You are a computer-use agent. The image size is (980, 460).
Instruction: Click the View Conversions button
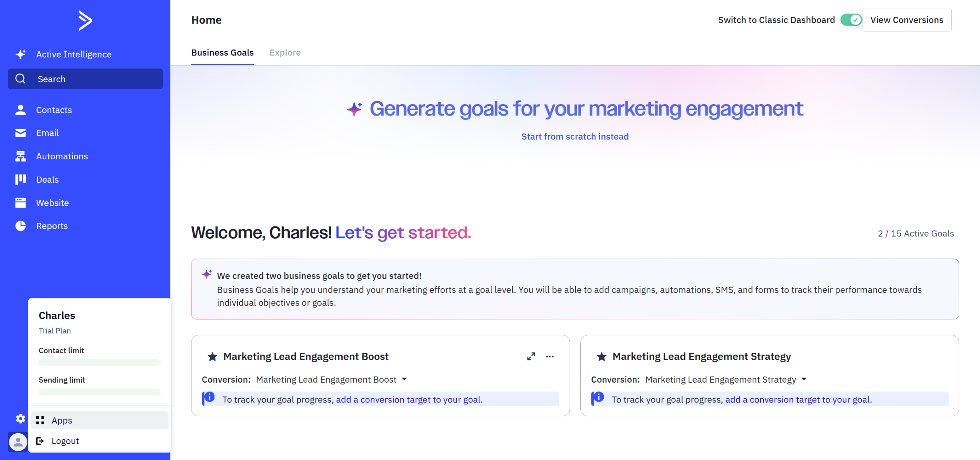click(906, 20)
